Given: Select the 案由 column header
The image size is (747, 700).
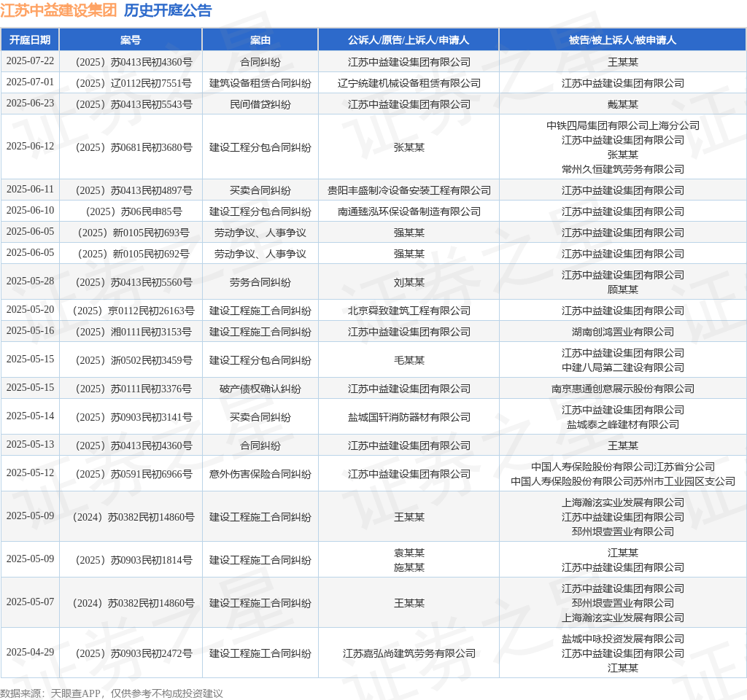Looking at the screenshot, I should pyautogui.click(x=260, y=40).
